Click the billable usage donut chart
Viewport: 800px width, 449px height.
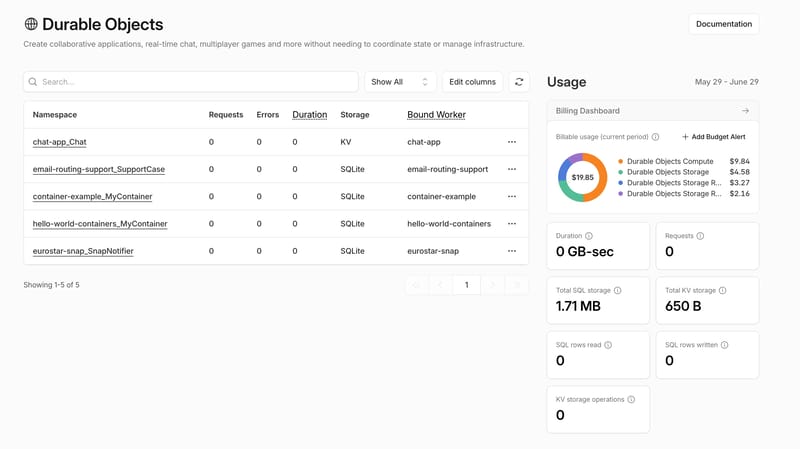pyautogui.click(x=582, y=178)
